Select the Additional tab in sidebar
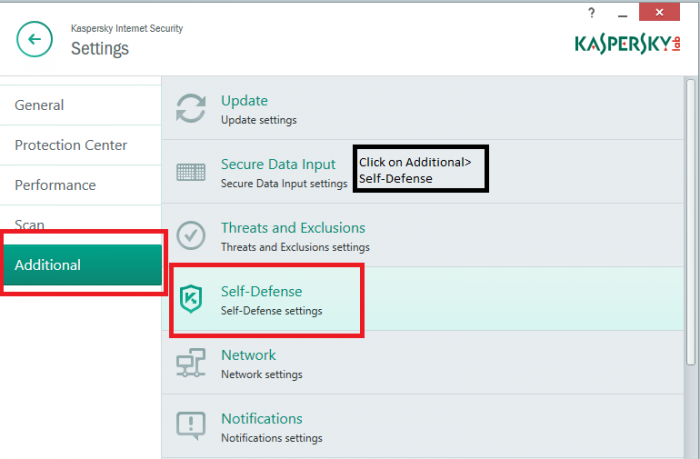Viewport: 700px width, 459px height. tap(48, 265)
